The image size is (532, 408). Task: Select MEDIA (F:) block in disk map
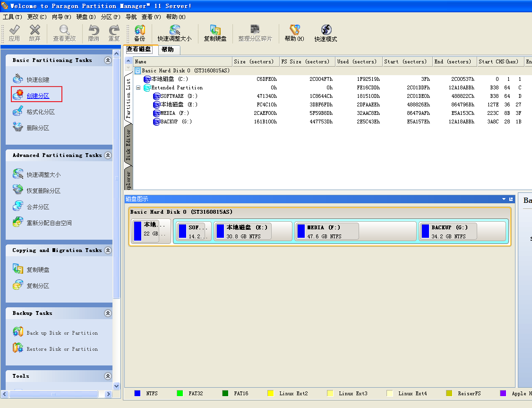pyautogui.click(x=327, y=231)
